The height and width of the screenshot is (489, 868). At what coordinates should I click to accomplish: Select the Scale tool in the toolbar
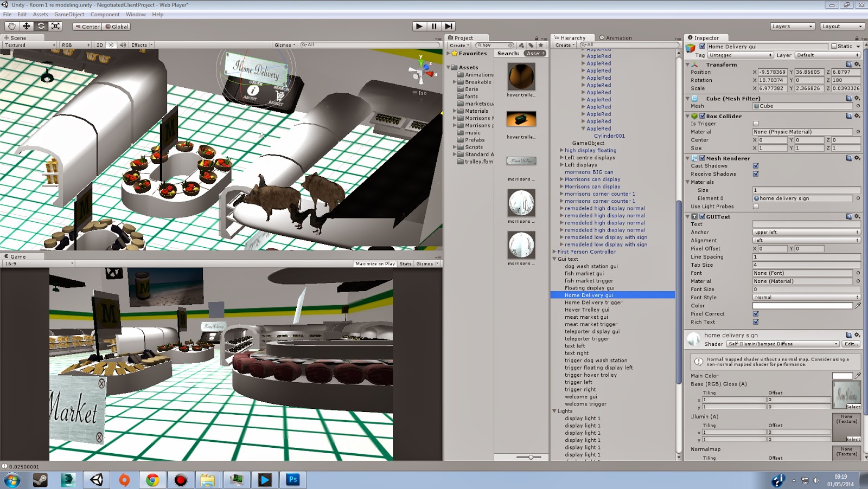pyautogui.click(x=56, y=26)
